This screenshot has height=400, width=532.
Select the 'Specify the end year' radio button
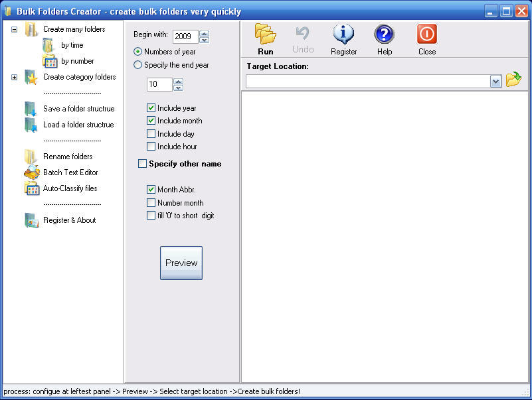click(137, 65)
